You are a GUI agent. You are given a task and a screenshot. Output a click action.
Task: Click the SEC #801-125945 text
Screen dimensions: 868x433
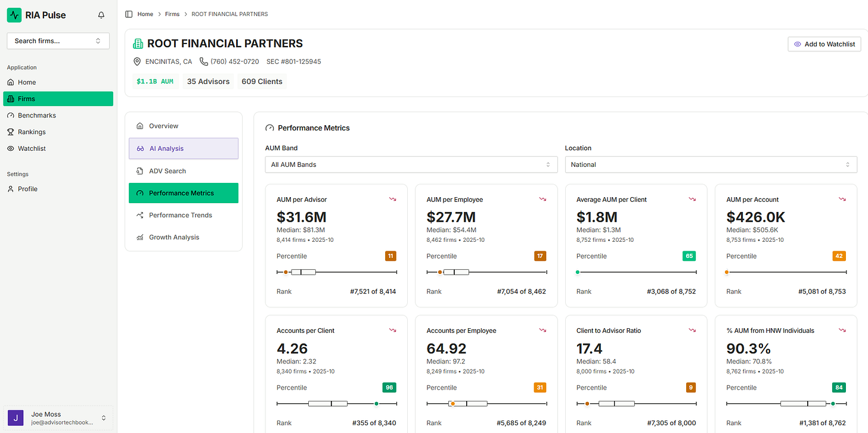pos(294,62)
